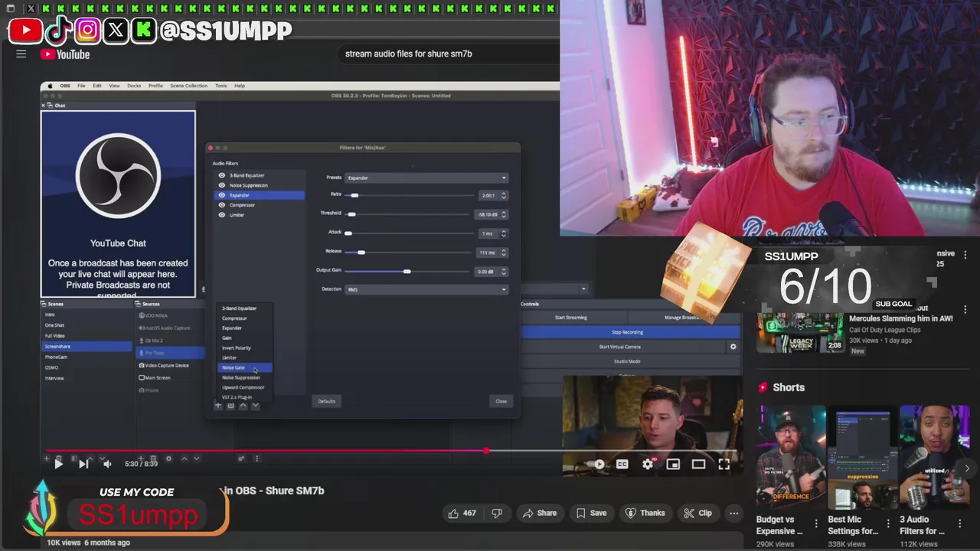Toggle visibility of Compressor filter
Screen dimensions: 980x551
click(222, 205)
